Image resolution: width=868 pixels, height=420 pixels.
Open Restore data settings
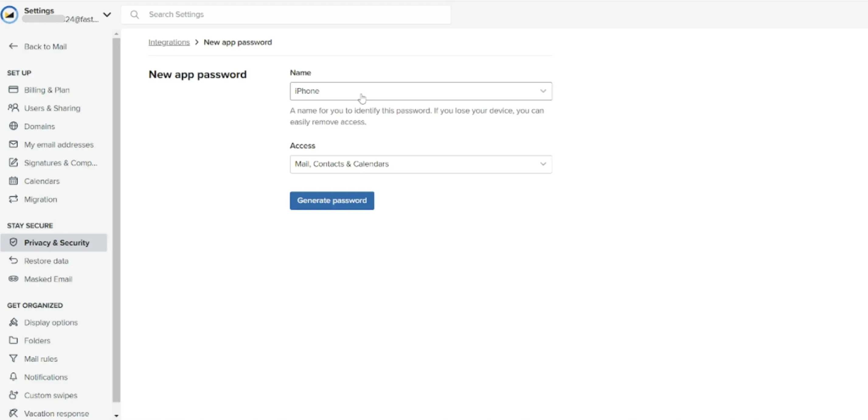point(46,261)
